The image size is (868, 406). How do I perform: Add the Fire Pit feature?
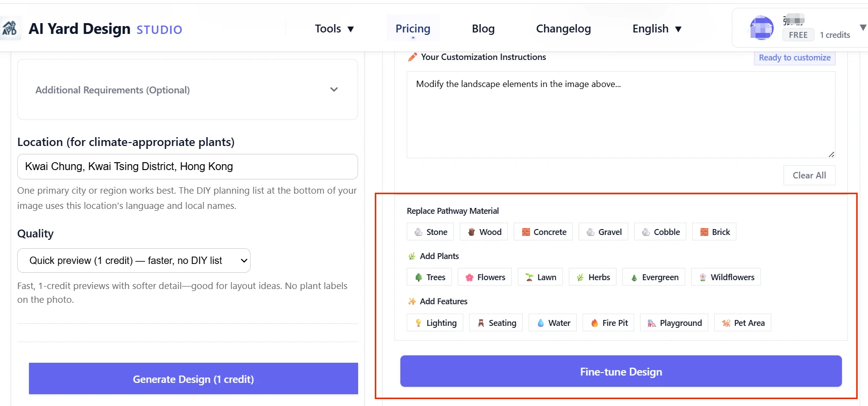pos(609,323)
